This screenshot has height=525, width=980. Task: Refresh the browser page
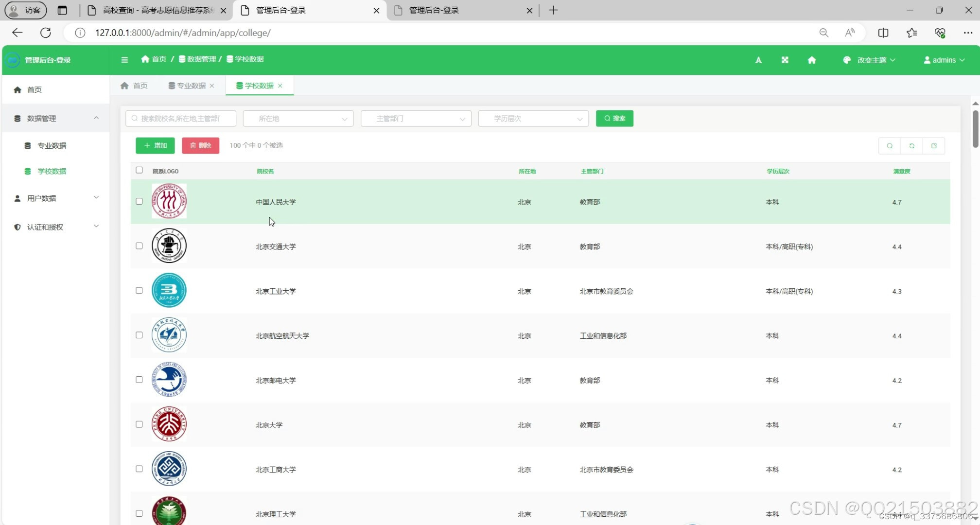pos(46,33)
